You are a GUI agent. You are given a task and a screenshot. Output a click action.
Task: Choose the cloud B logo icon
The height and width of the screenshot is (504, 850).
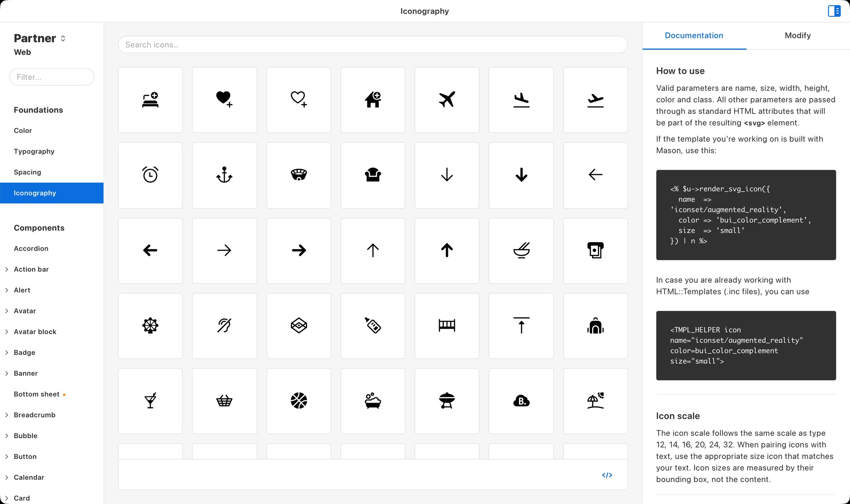521,401
